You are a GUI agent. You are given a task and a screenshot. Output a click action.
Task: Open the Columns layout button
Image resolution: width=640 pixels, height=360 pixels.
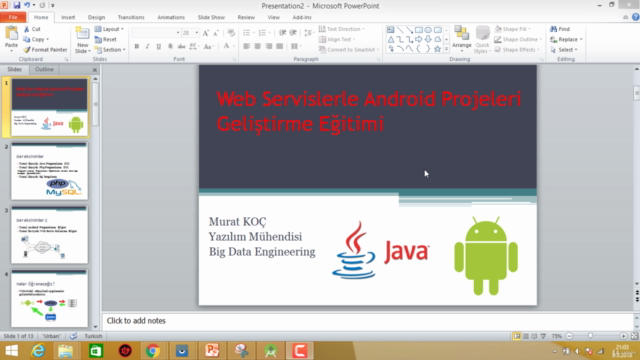pos(295,47)
